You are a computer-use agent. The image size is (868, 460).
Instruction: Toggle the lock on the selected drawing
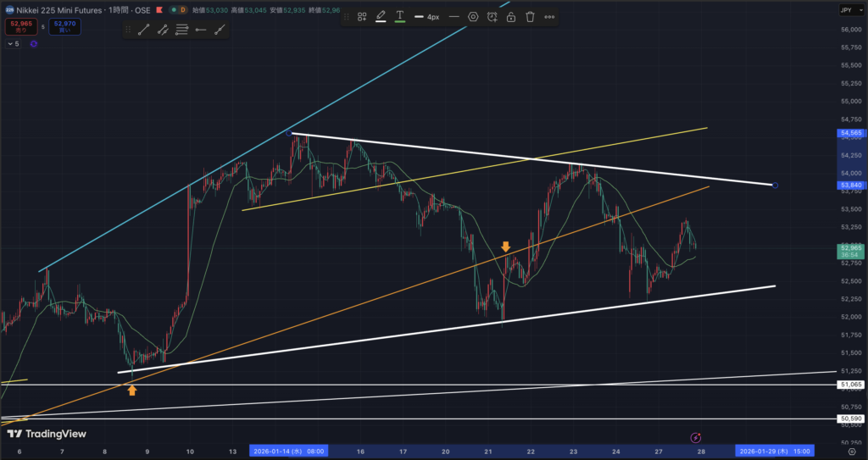[x=511, y=17]
